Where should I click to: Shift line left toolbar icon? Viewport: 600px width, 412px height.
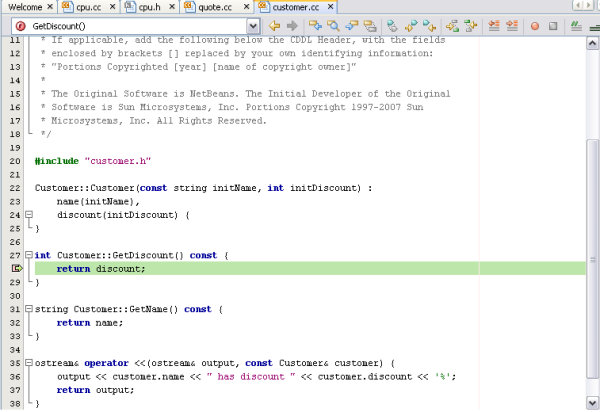pyautogui.click(x=494, y=26)
